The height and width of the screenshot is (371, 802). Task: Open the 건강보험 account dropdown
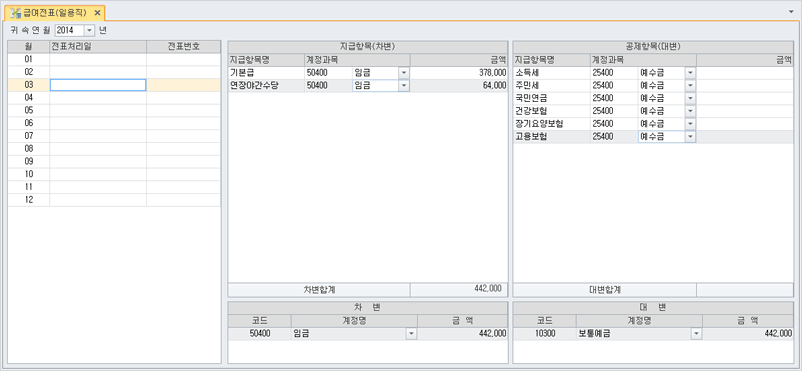pyautogui.click(x=690, y=111)
